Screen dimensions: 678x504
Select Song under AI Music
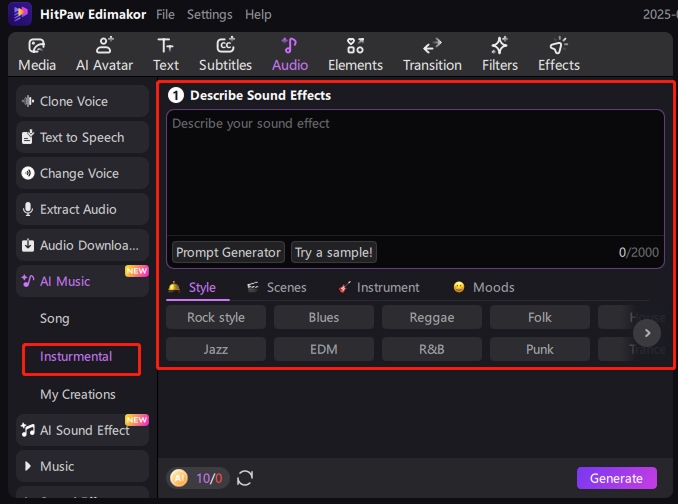(54, 319)
